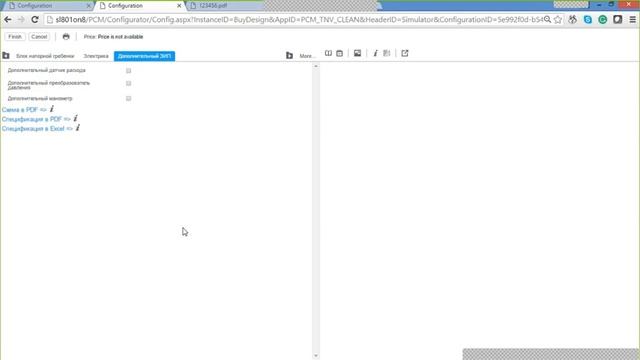Viewport: 640px width, 360px height.
Task: Click the info icon next to Спецификация в PDF
Action: (x=76, y=118)
